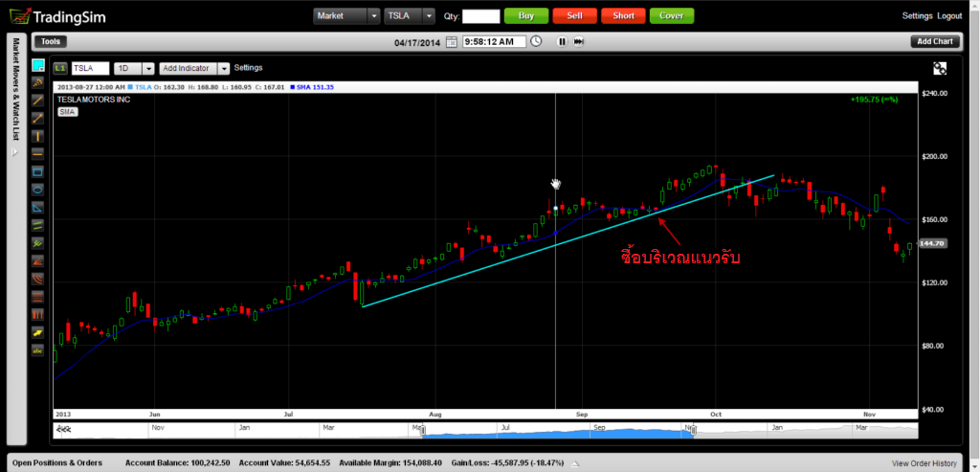
Task: Select the Fibonacci fan tool
Action: tap(38, 260)
